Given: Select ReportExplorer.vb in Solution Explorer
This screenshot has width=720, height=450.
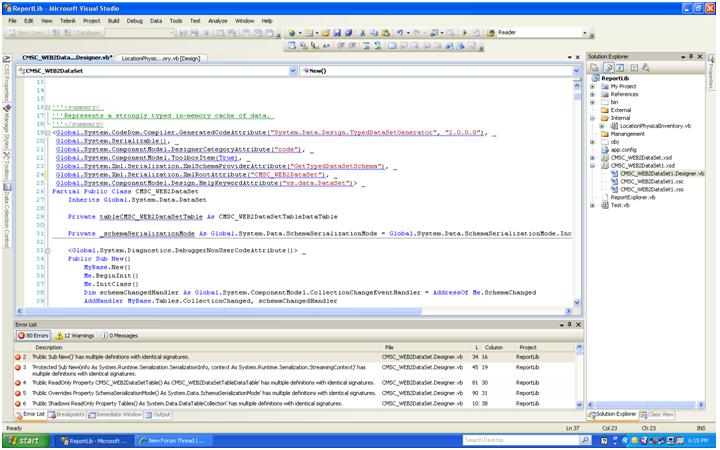Looking at the screenshot, I should click(x=633, y=197).
